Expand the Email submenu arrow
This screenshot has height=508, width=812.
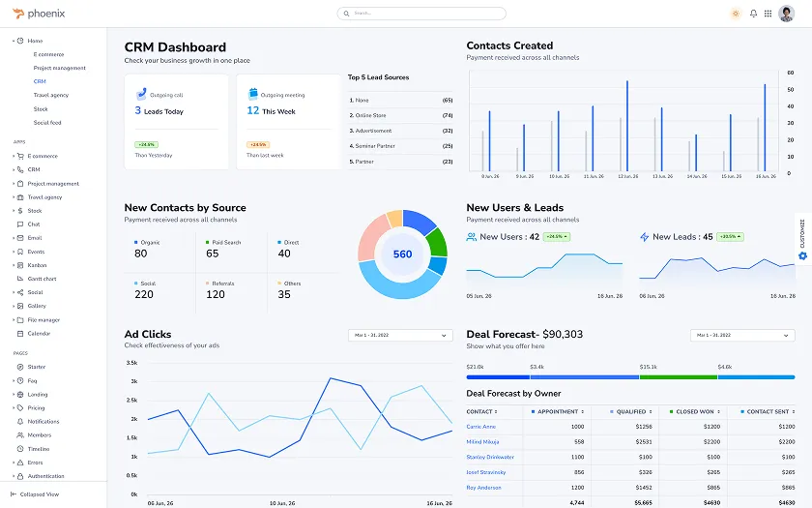pos(14,238)
